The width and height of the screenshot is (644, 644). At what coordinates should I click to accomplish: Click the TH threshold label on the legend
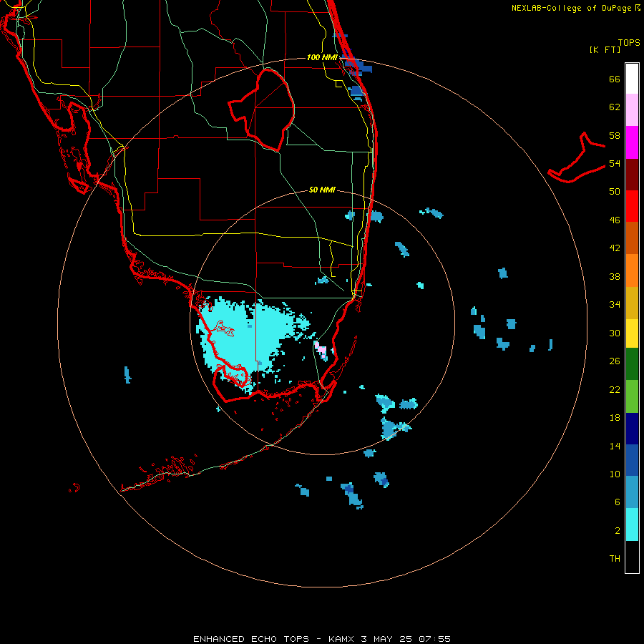615,559
